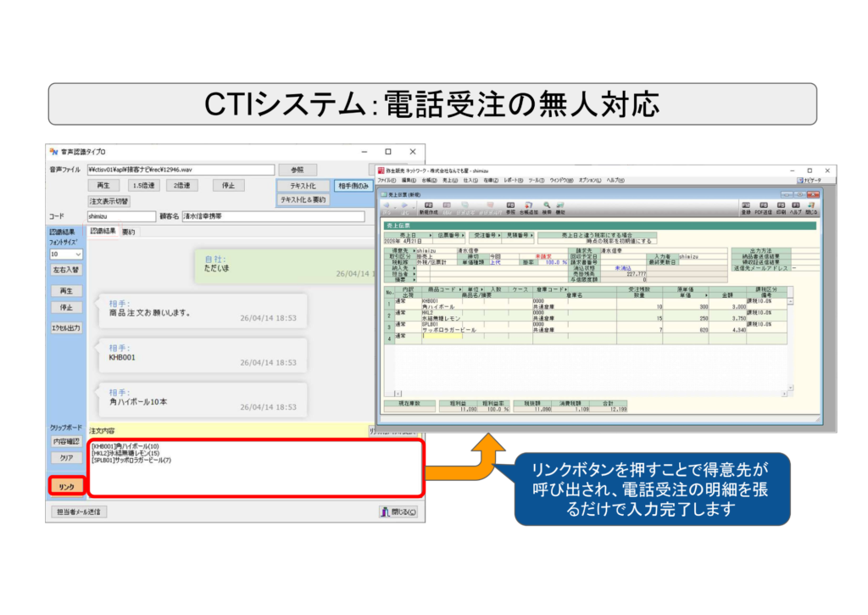Click 再生 button beside 1.5倍速
This screenshot has height=615, width=868.
[x=103, y=186]
